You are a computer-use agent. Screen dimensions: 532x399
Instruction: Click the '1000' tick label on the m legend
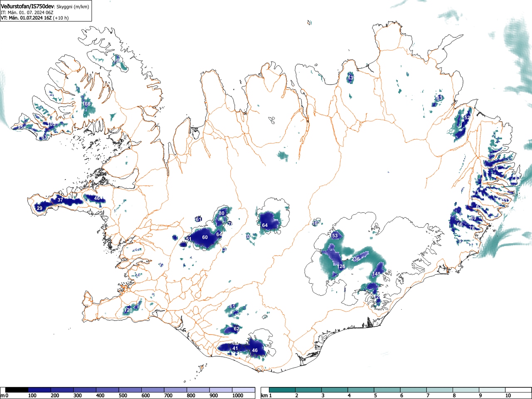(238, 396)
